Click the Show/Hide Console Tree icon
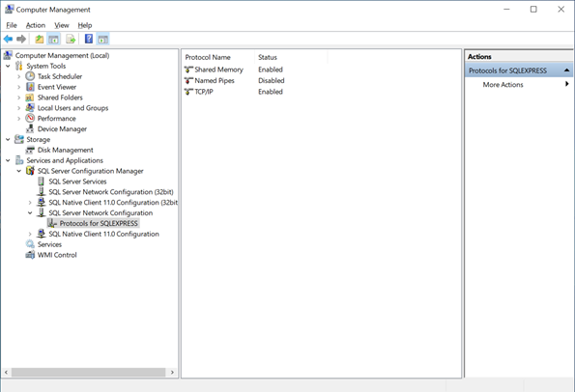 (x=53, y=39)
